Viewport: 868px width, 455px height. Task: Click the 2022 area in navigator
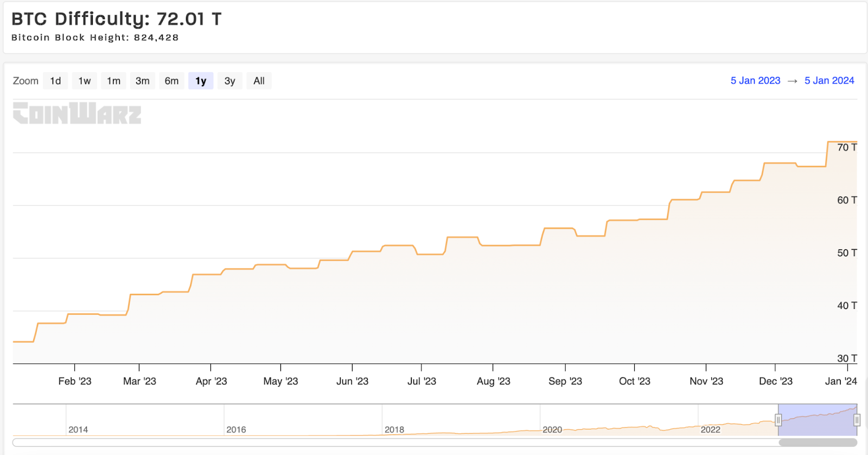710,429
